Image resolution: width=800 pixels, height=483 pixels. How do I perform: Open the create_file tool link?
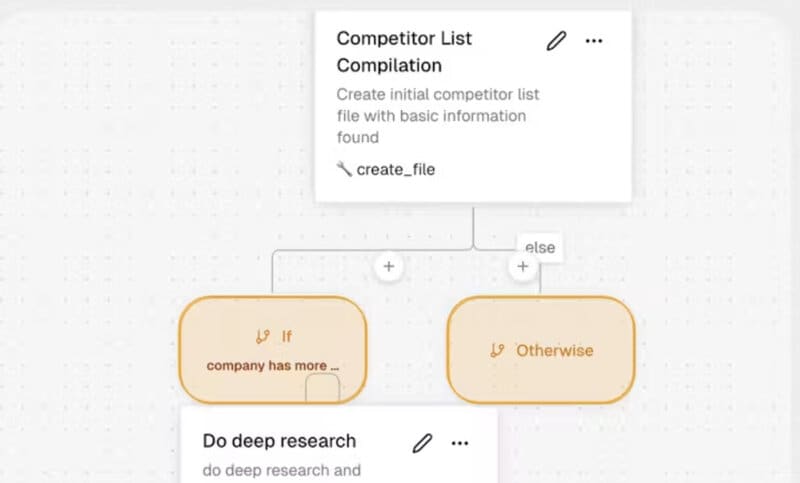[396, 169]
